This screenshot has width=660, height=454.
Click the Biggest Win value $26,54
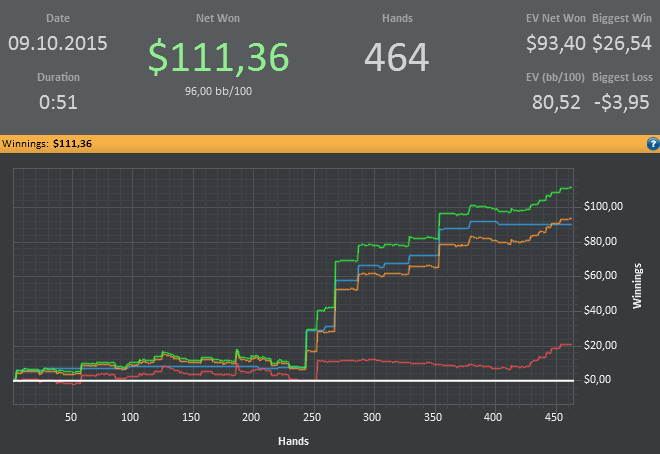tap(622, 43)
